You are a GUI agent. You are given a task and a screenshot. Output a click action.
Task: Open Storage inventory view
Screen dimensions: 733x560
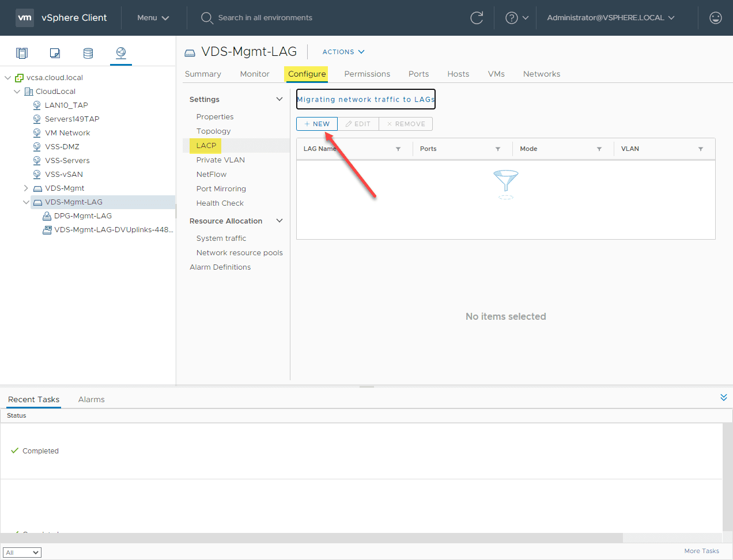[x=88, y=53]
